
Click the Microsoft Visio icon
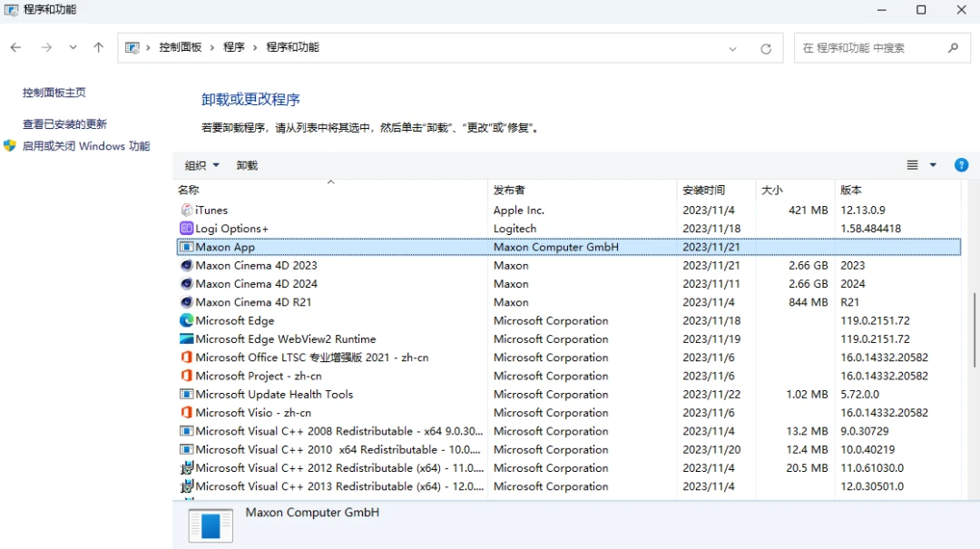186,413
